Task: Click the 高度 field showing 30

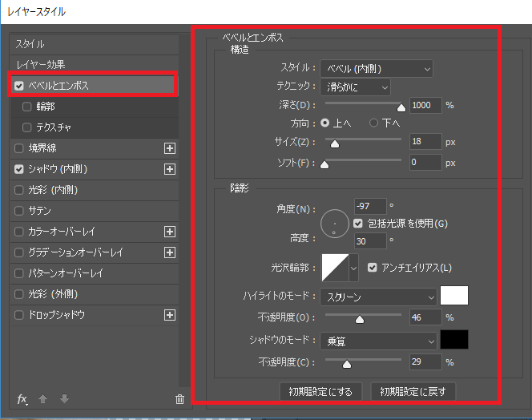Action: click(370, 241)
